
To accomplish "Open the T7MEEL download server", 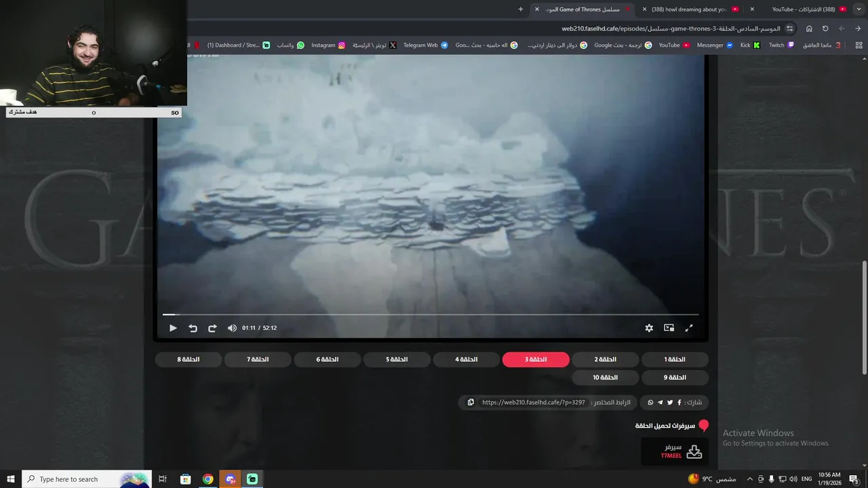I will [675, 451].
